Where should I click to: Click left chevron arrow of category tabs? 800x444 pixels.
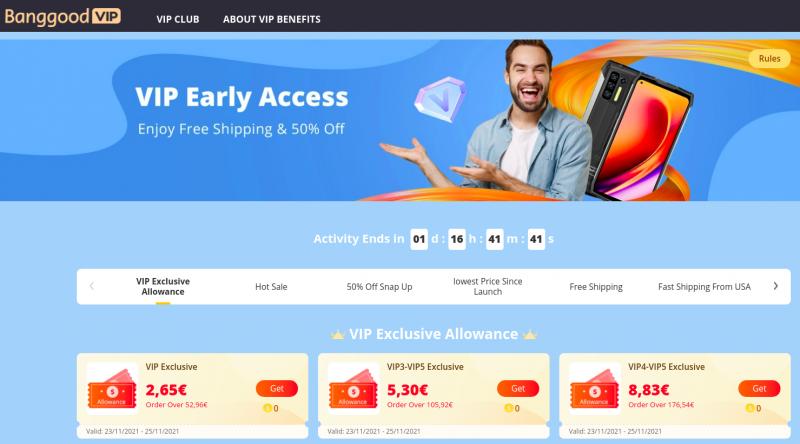pyautogui.click(x=92, y=286)
